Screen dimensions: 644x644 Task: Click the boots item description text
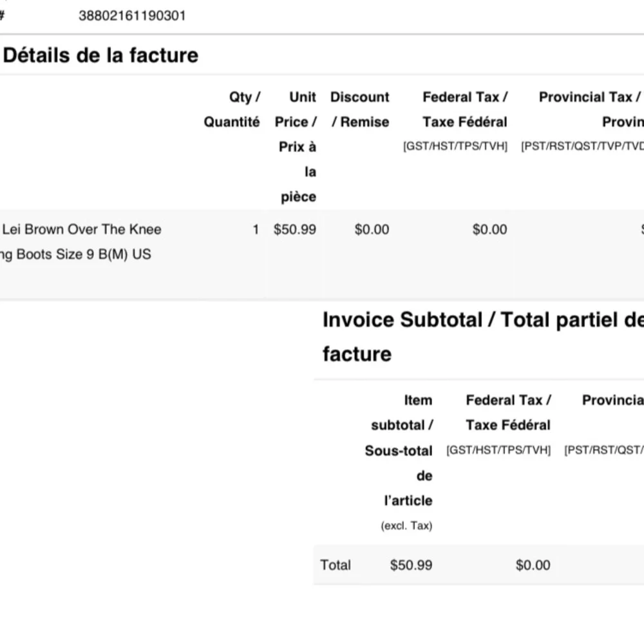80,241
